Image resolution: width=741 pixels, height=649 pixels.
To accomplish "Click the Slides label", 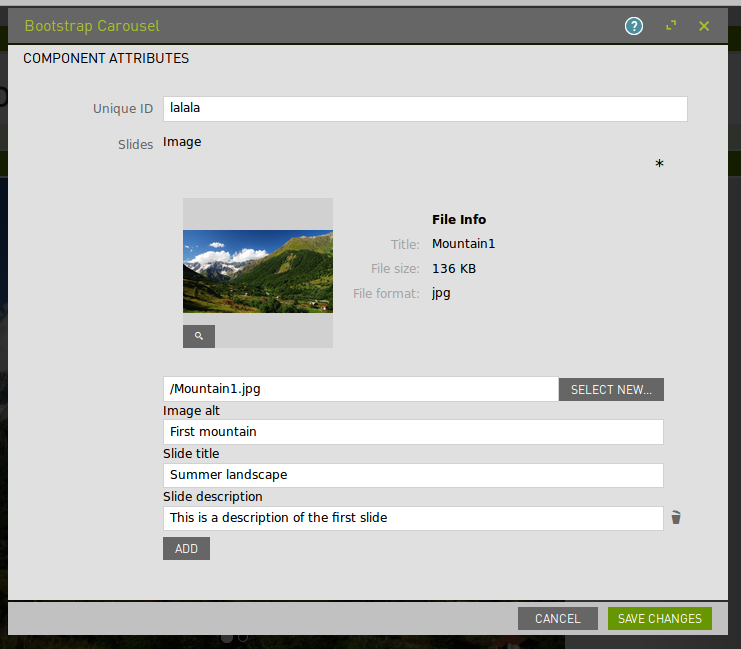I will coord(135,144).
